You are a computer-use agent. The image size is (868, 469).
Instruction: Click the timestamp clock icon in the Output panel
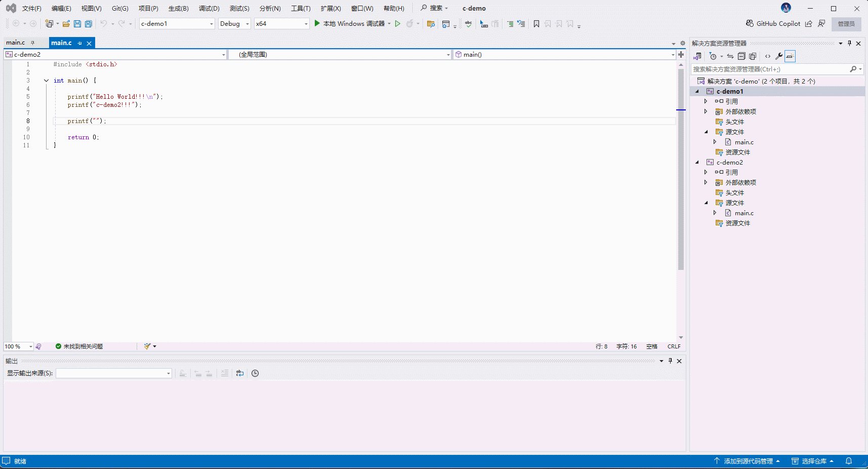255,373
